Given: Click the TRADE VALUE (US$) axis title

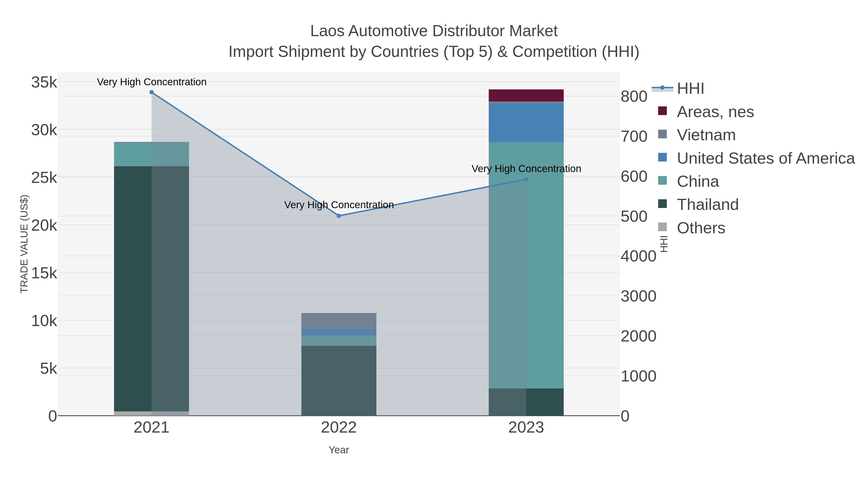Looking at the screenshot, I should click(x=24, y=244).
